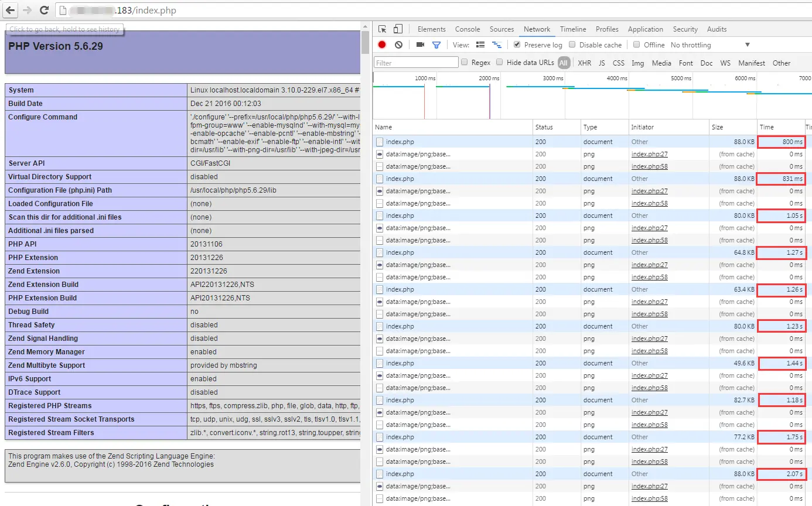The height and width of the screenshot is (506, 812).
Task: Click the 77.2 KB size cell
Action: (733, 437)
